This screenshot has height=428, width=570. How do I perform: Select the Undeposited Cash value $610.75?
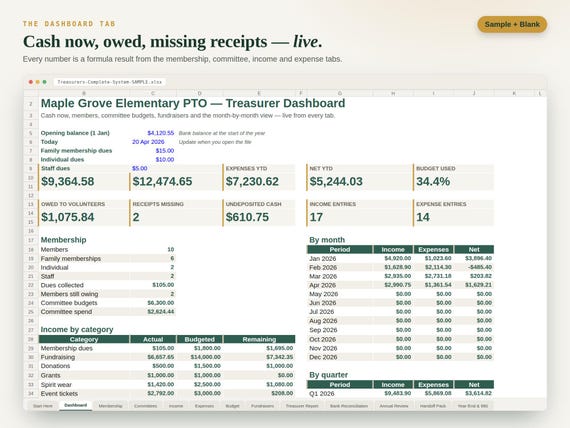(x=247, y=217)
